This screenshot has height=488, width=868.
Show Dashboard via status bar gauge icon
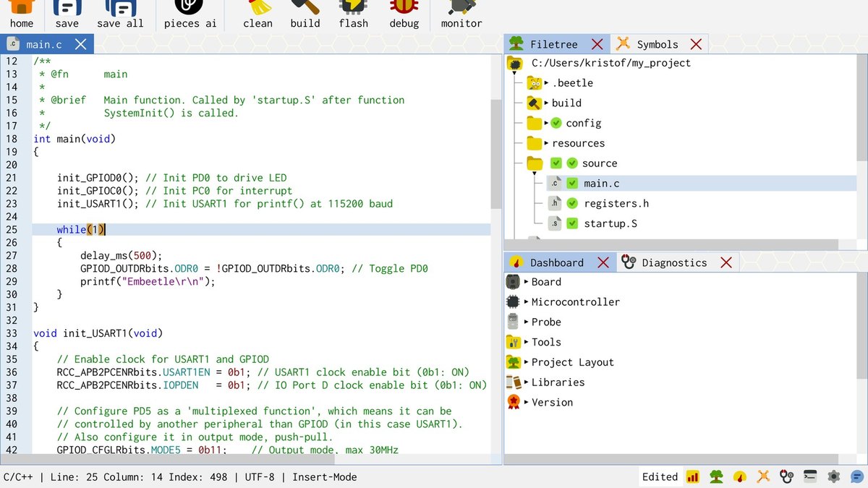pyautogui.click(x=739, y=476)
